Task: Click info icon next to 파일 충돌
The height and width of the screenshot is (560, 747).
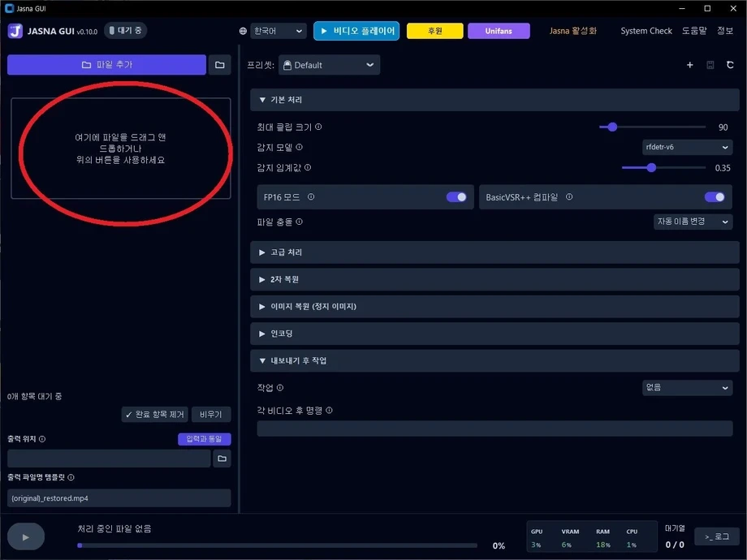Action: pyautogui.click(x=299, y=222)
